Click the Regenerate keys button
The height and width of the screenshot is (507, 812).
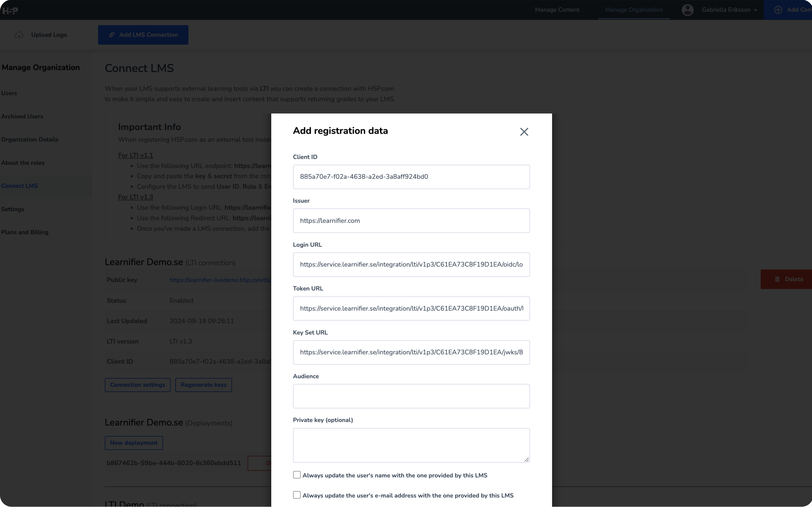tap(203, 384)
